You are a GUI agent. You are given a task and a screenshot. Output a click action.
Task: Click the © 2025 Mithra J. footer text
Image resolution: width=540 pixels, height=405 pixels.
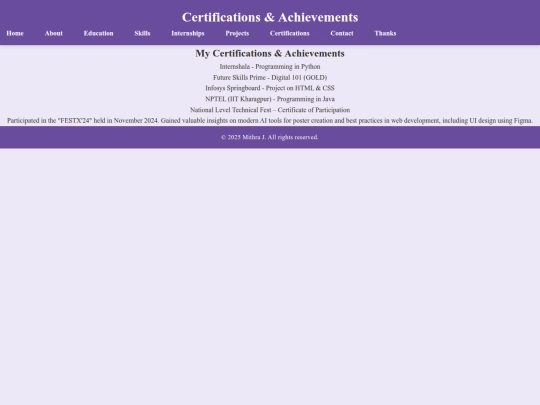pos(270,137)
